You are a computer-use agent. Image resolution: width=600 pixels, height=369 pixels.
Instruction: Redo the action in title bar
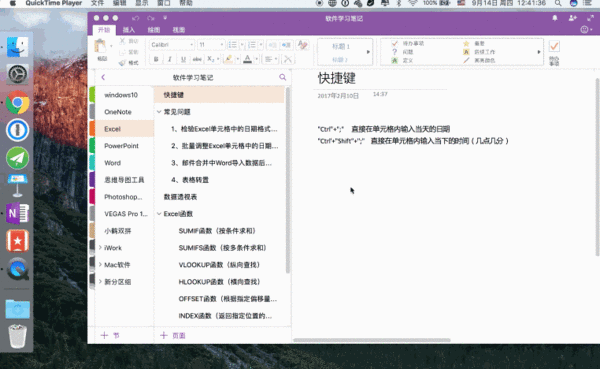click(150, 18)
